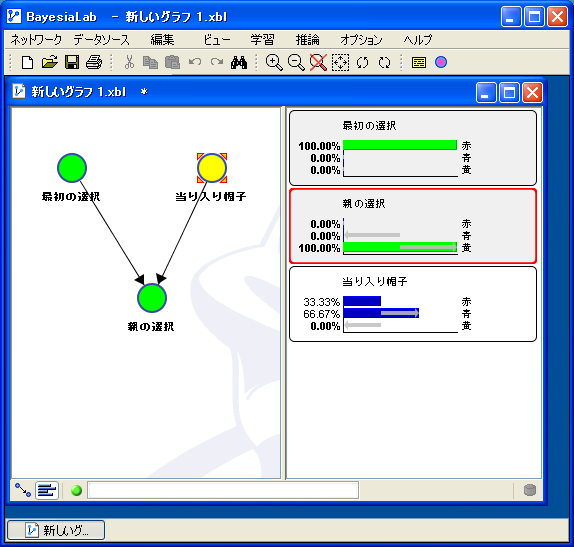Click the zoom out magnifier
Screen dimensions: 574x547
click(296, 63)
